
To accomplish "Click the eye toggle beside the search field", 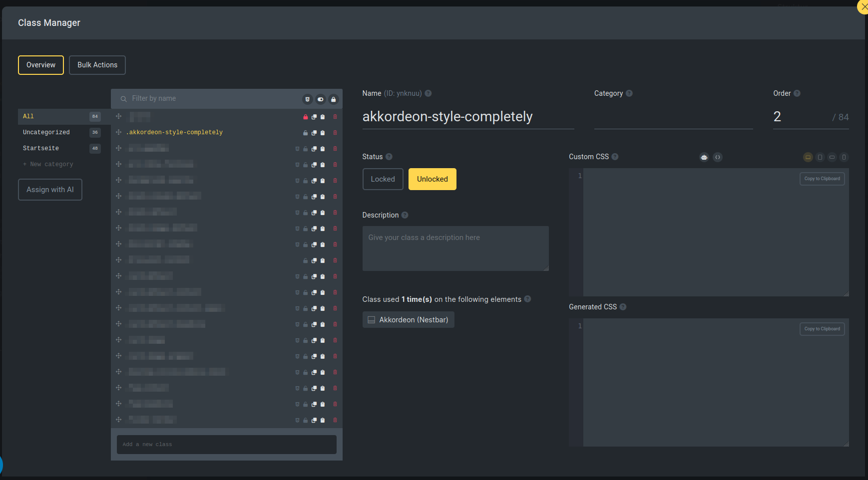I will click(321, 99).
